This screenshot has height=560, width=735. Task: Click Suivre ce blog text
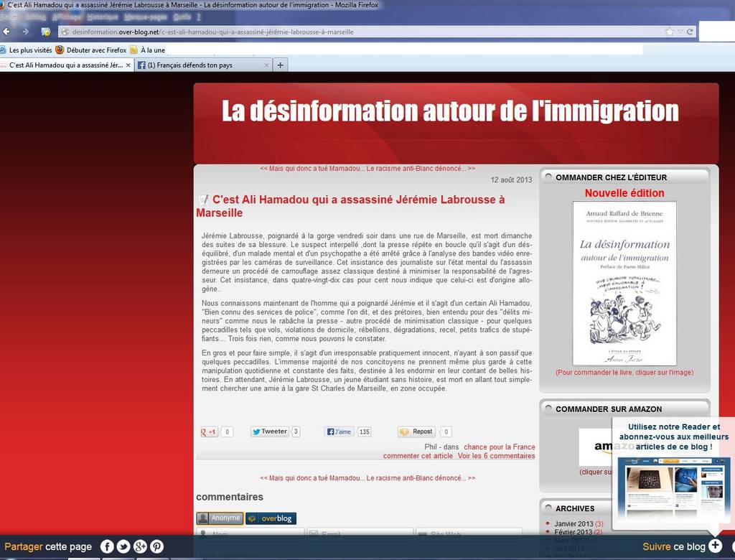click(x=673, y=546)
